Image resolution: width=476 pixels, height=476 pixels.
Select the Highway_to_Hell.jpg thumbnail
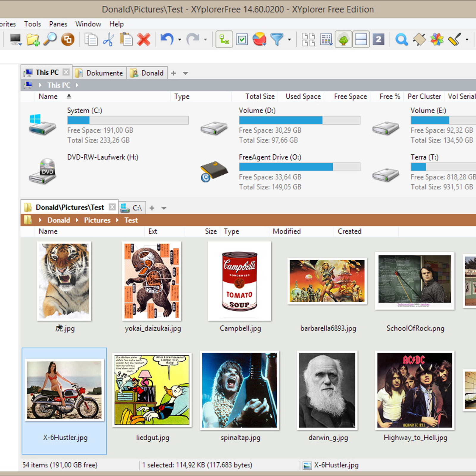(x=415, y=390)
